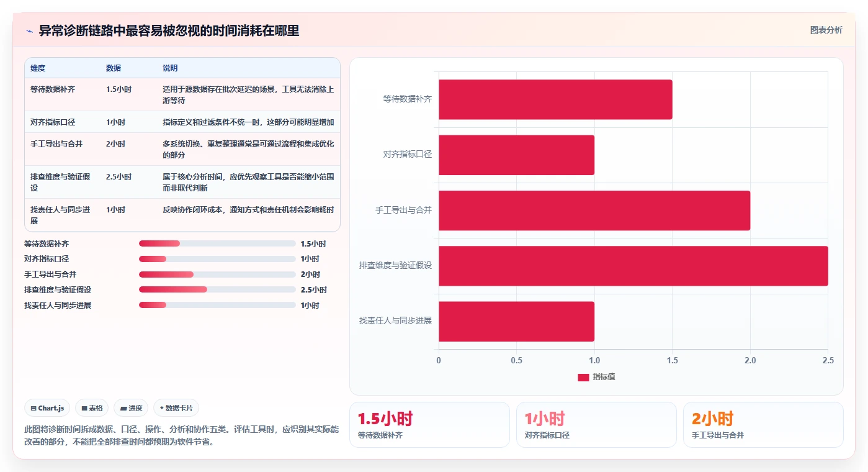Click the blue lightning icon beside the title
Screen dimensions: 868x472
[29, 30]
